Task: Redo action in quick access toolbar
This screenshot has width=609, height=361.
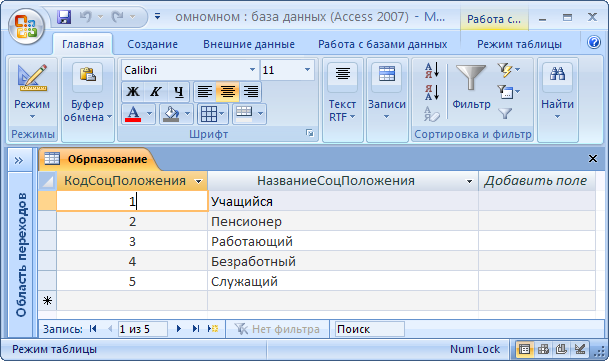Action: [x=117, y=17]
